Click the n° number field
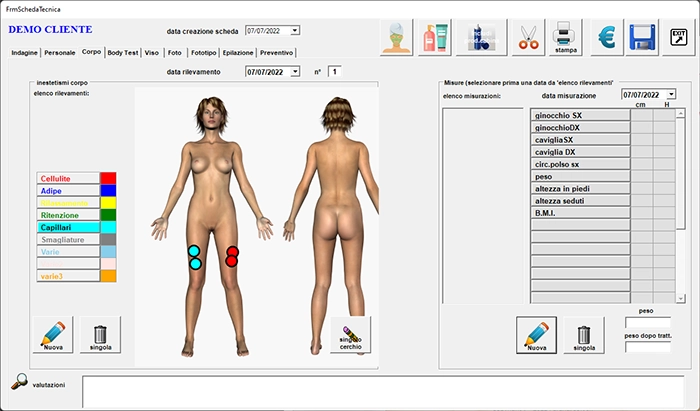Viewport: 700px width, 411px height. [335, 71]
